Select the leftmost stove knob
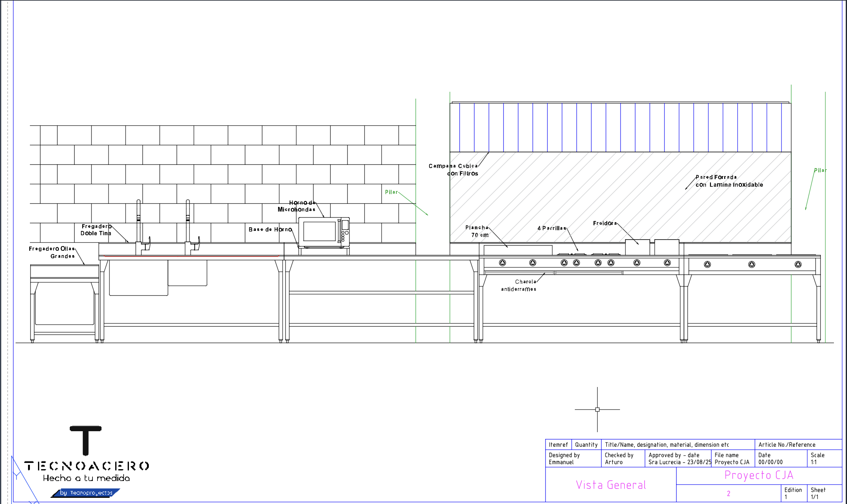Screen dimensions: 847x504 [502, 263]
